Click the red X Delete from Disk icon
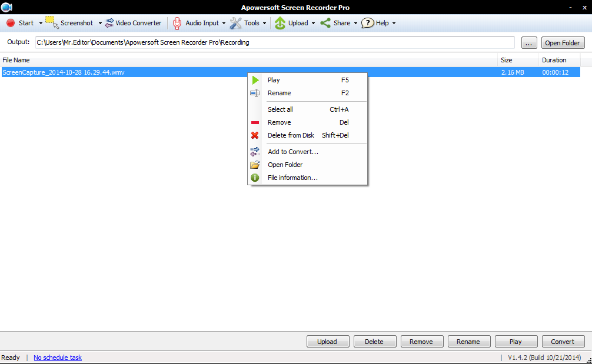The image size is (592, 364). tap(255, 135)
